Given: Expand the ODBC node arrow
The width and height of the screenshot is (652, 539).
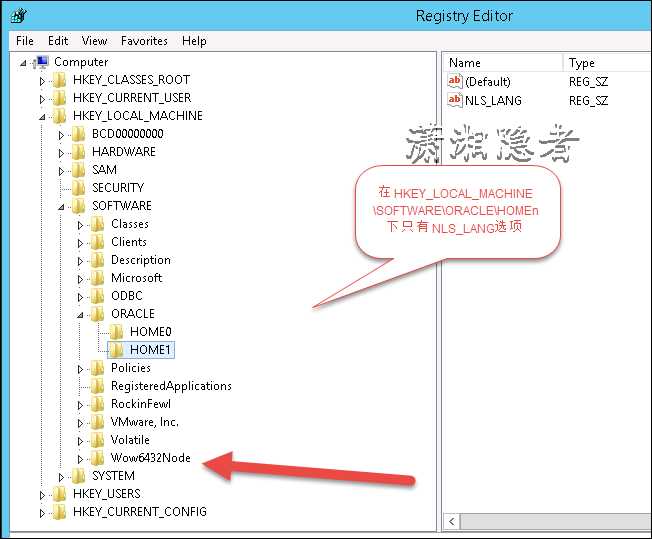Looking at the screenshot, I should (x=80, y=297).
